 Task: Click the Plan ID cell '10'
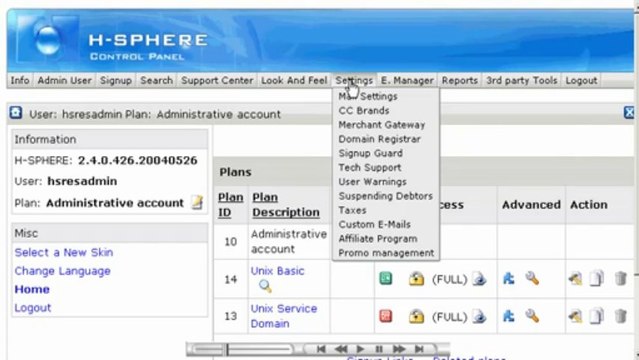click(231, 242)
